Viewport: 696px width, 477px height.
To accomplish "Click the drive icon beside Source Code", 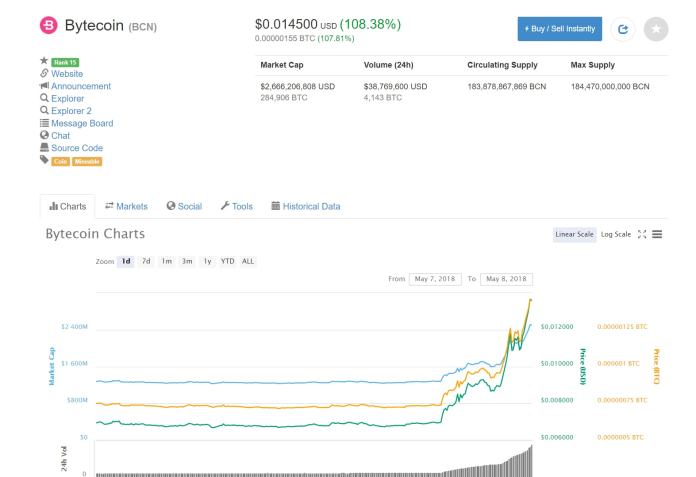I will (44, 147).
